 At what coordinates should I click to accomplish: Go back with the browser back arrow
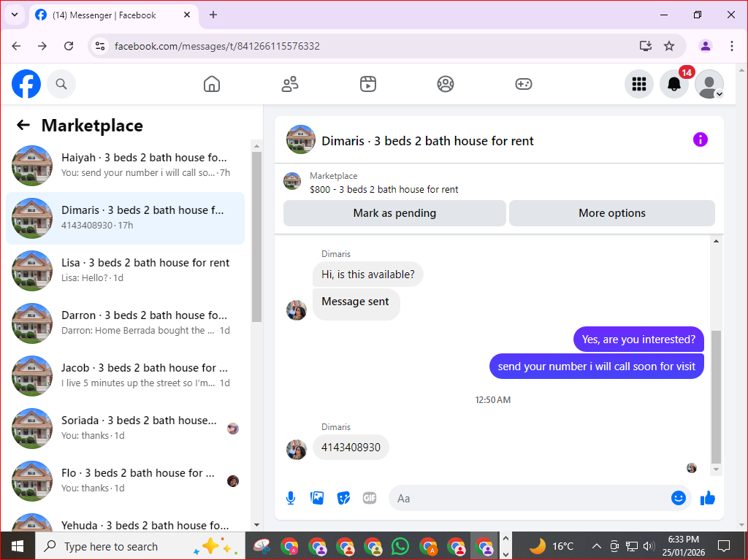click(16, 46)
